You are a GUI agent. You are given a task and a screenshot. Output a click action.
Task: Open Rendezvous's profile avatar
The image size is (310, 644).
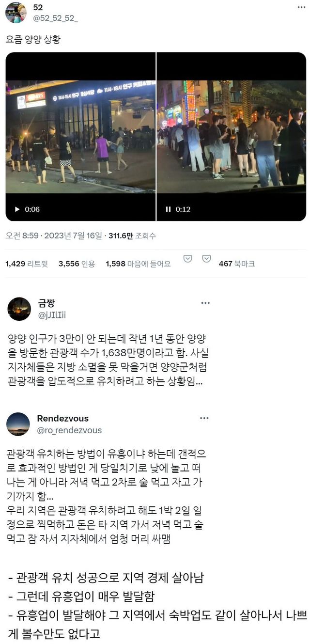(x=18, y=424)
